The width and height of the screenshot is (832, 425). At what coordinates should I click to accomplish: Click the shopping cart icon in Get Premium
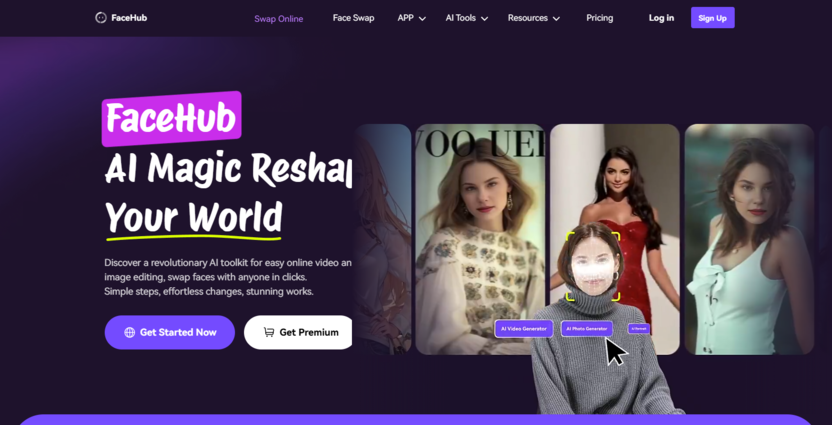[x=269, y=332]
